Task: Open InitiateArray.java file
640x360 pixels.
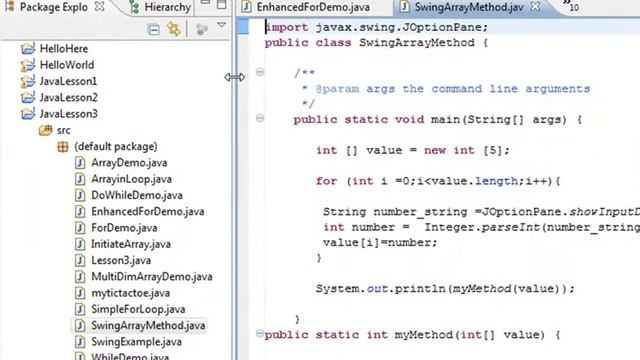Action: tap(131, 244)
